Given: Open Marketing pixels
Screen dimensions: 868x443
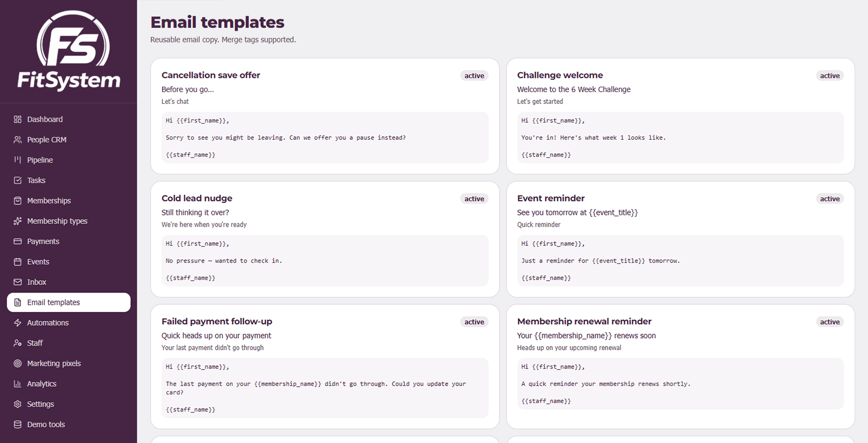Looking at the screenshot, I should click(x=69, y=364).
